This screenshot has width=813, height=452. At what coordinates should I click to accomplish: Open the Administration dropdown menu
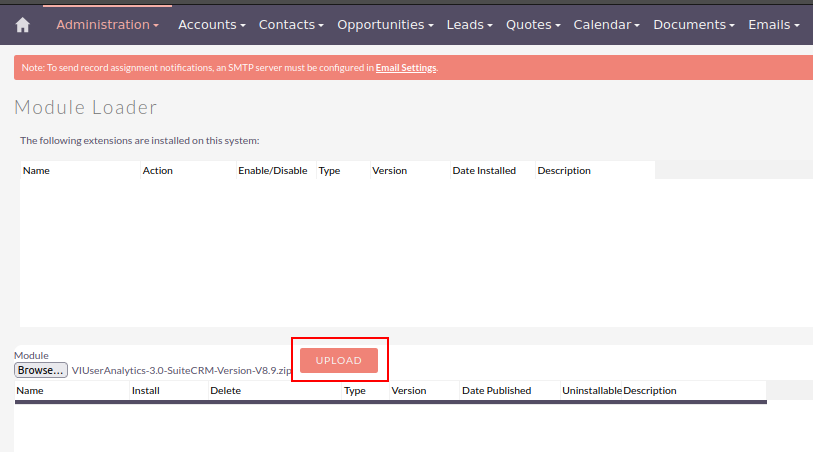tap(107, 24)
